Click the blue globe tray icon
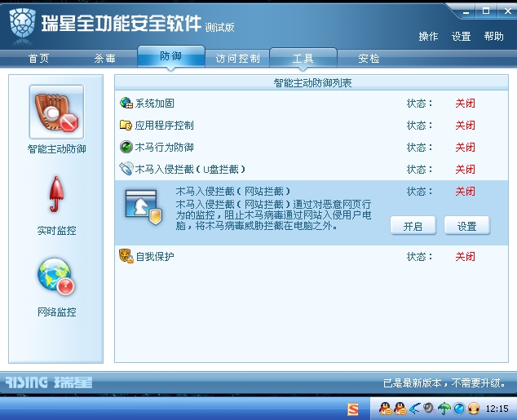The width and height of the screenshot is (517, 420). pos(459,409)
